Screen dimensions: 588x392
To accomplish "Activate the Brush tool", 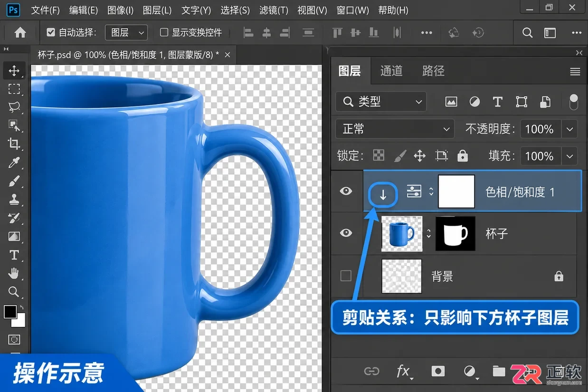I will pos(14,181).
